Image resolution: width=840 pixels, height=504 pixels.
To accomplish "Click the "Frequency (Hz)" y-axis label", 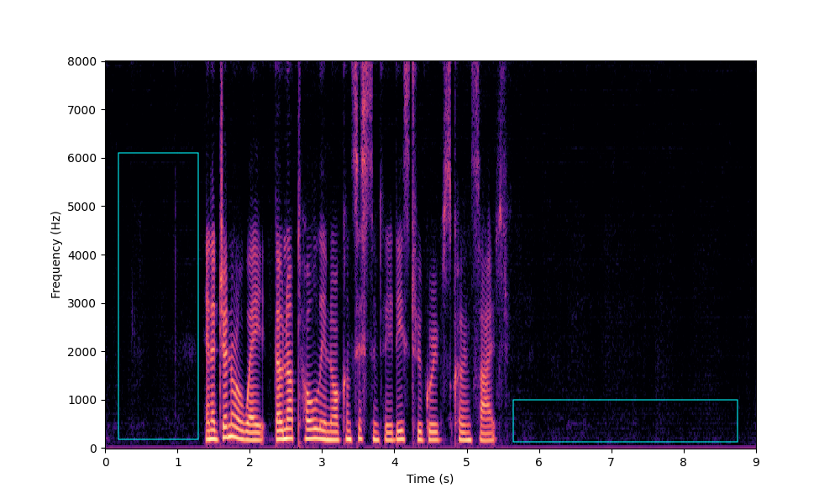I will pos(56,255).
